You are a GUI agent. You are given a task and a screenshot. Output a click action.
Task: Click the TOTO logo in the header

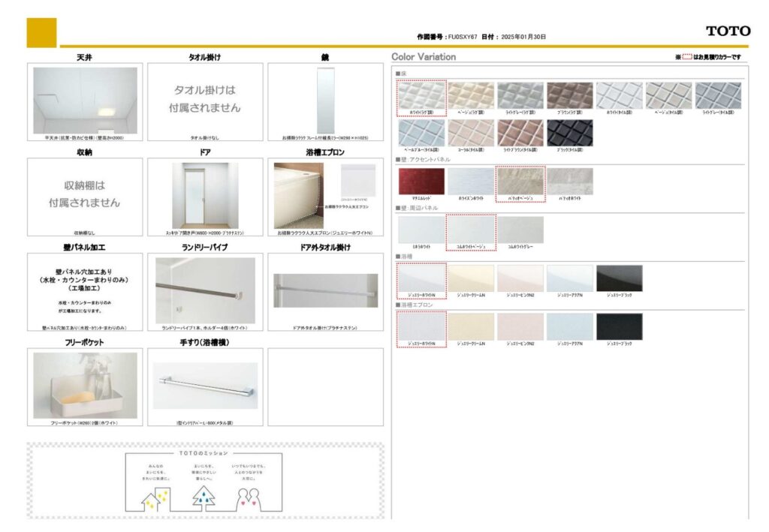tap(727, 31)
